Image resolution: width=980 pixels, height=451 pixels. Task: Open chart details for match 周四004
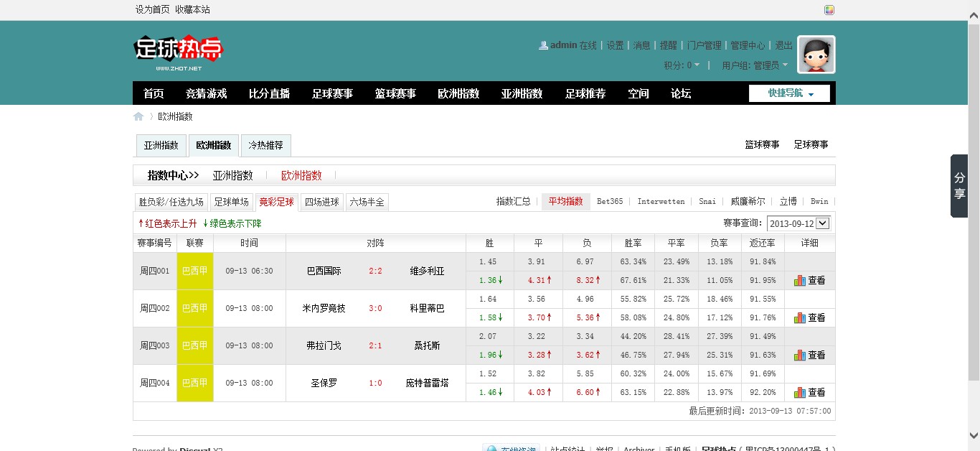pos(809,393)
